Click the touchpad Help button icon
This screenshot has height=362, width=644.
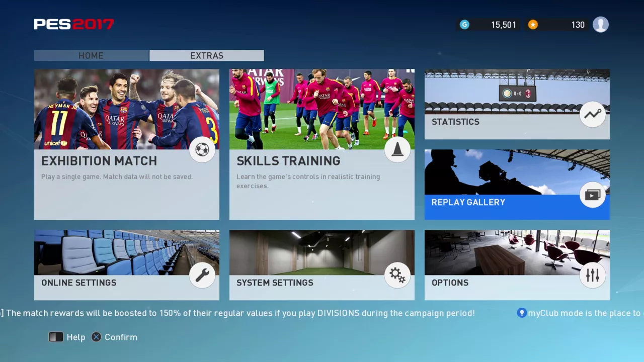coord(56,337)
